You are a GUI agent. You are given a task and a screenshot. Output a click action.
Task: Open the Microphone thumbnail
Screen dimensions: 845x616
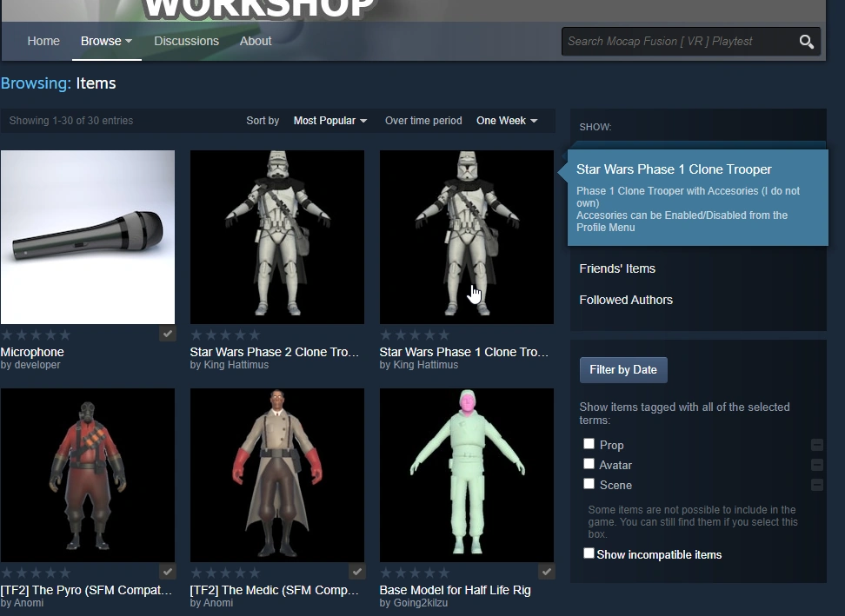(x=88, y=237)
